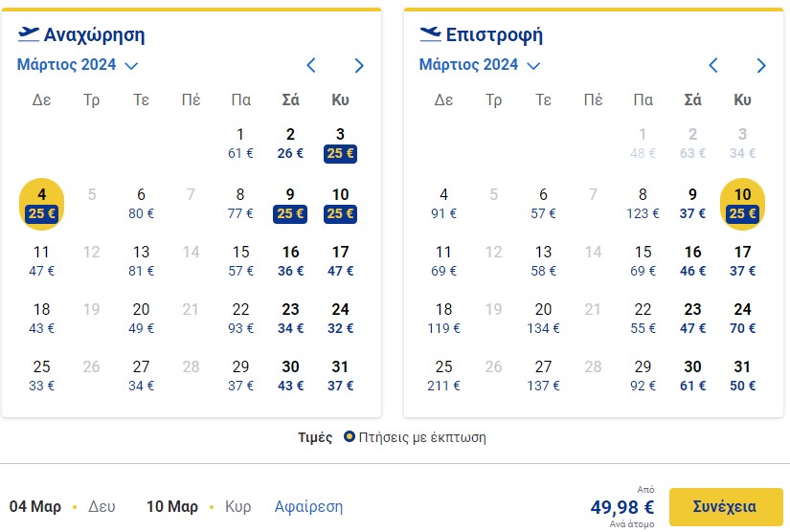Pick departure date 25 for 33 €
The width and height of the screenshot is (790, 532).
click(41, 376)
